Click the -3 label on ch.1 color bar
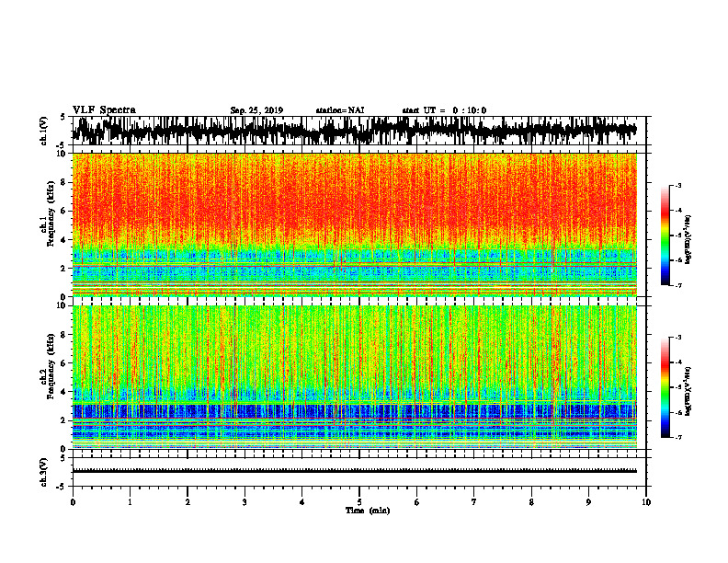728x563 pixels. pos(678,185)
